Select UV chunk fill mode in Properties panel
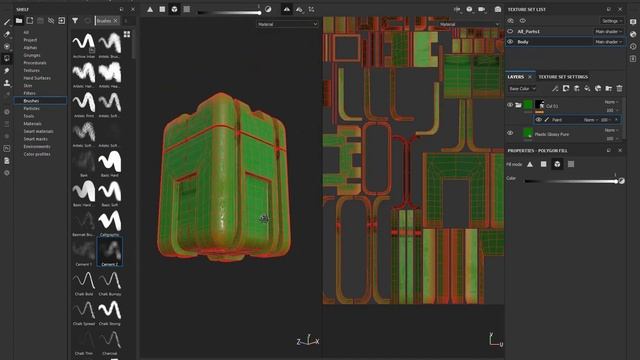The height and width of the screenshot is (360, 640). point(571,164)
